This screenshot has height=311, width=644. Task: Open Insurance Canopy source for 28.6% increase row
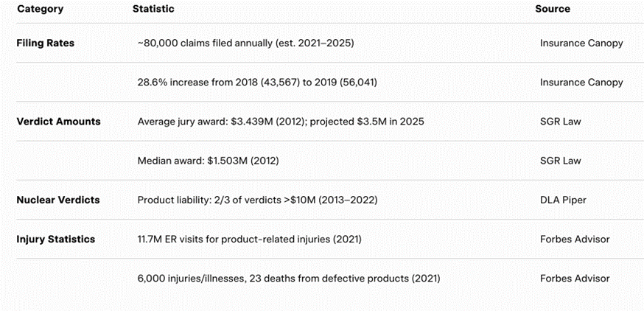[581, 83]
